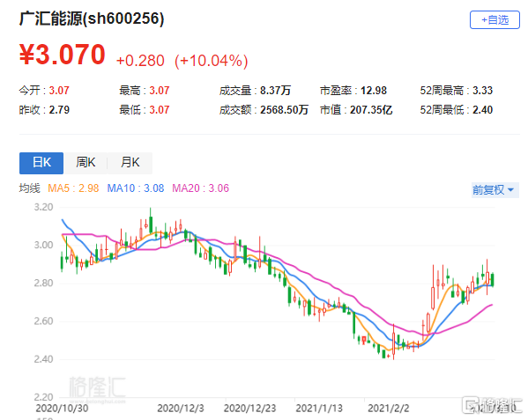Image resolution: width=528 pixels, height=420 pixels.
Task: Click the 52周最低 value 2.40
Action: click(x=482, y=110)
